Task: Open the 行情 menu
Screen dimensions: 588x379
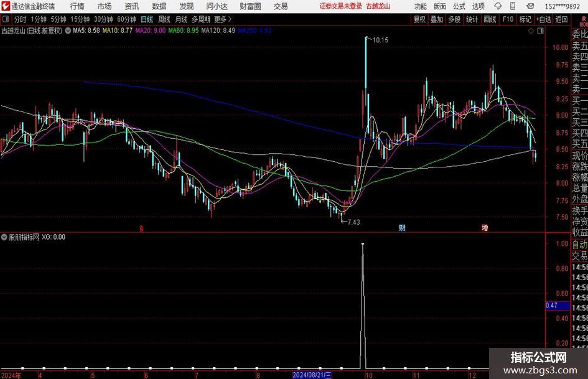Action: click(x=77, y=6)
